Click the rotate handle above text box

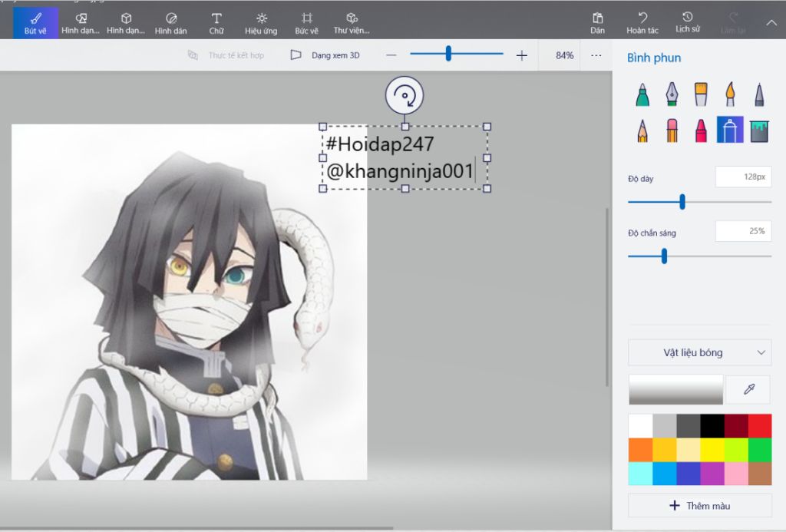(x=405, y=95)
